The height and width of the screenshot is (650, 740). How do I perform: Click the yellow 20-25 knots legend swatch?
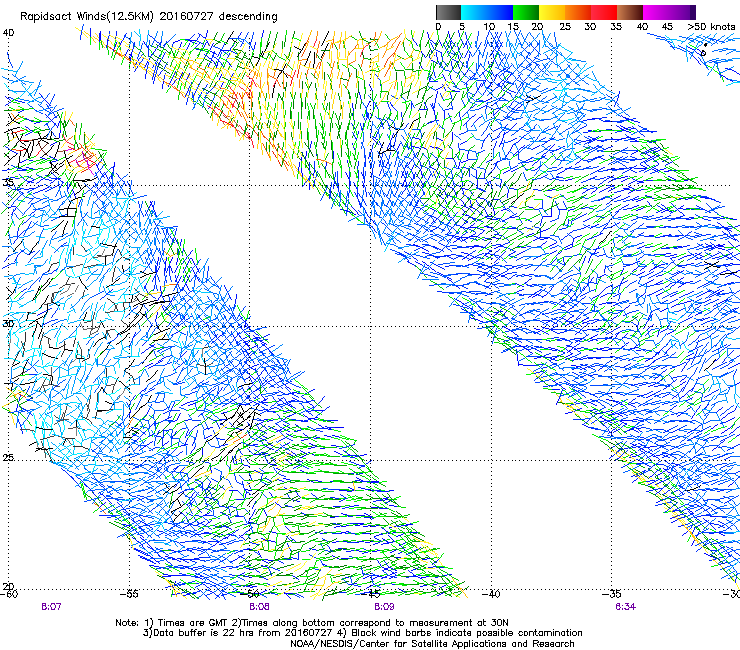(552, 12)
